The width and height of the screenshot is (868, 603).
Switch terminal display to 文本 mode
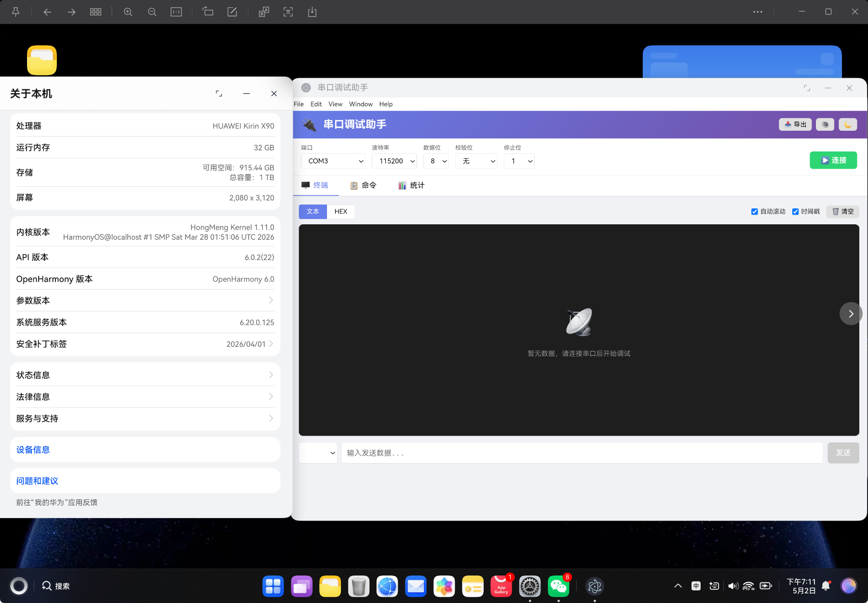click(313, 212)
